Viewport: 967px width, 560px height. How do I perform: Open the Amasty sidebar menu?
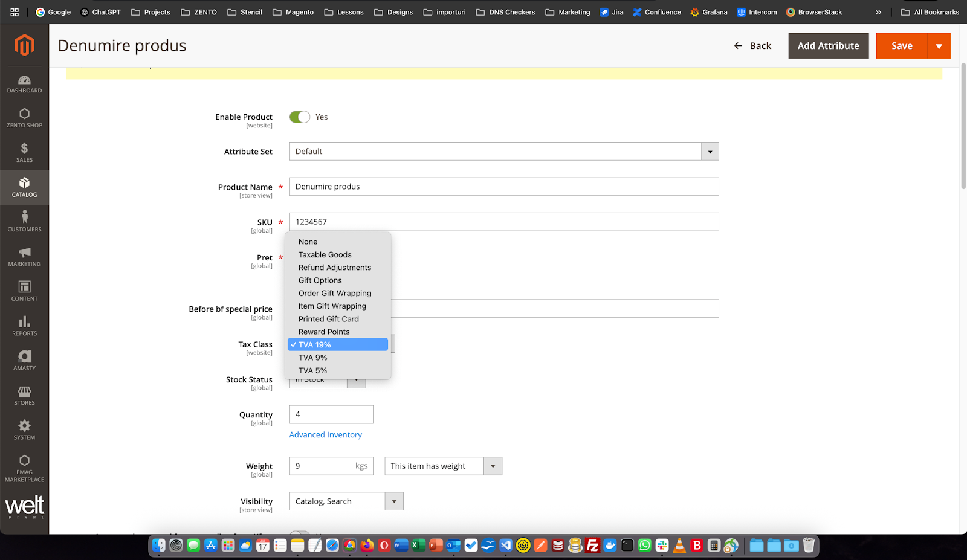24,361
